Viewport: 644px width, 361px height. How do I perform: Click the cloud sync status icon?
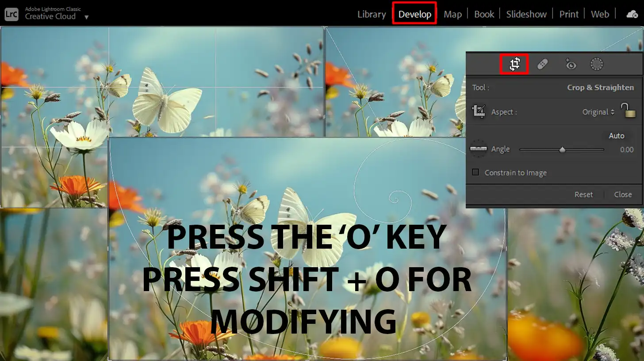632,14
